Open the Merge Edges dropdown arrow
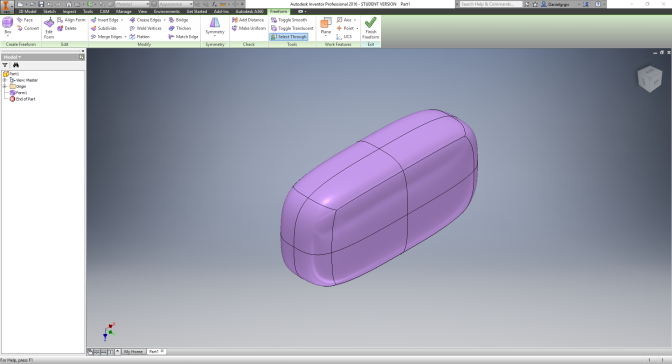This screenshot has height=364, width=672. (x=125, y=37)
